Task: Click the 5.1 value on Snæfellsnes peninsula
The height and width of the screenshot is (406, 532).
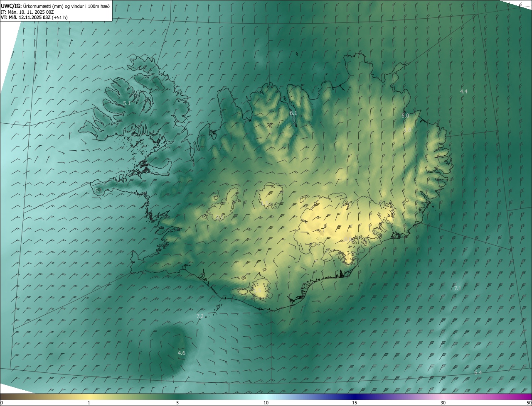Action: coord(99,190)
